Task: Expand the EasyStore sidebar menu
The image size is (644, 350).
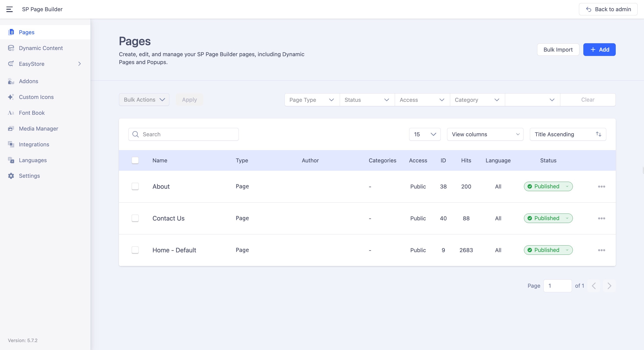Action: point(79,64)
